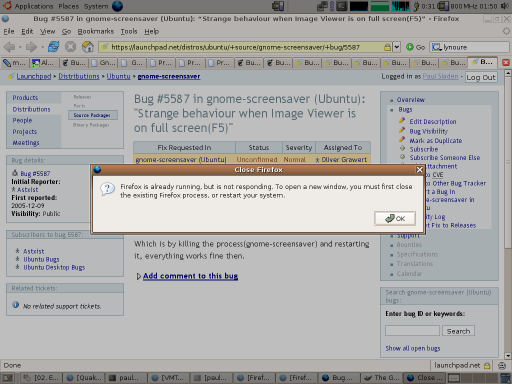Screen dimensions: 512x384
Task: Click the Stop loading button
Action: pyautogui.click(x=70, y=47)
